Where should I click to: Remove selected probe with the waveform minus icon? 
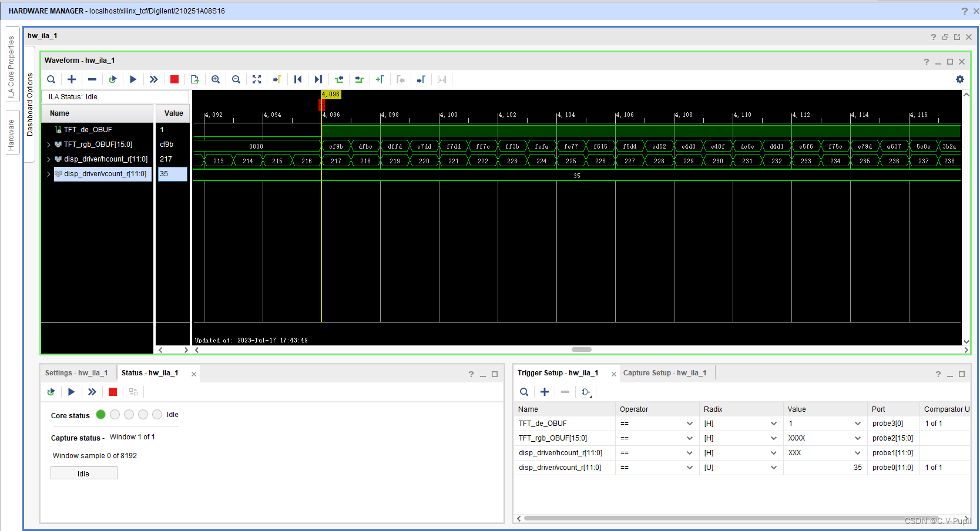click(92, 79)
